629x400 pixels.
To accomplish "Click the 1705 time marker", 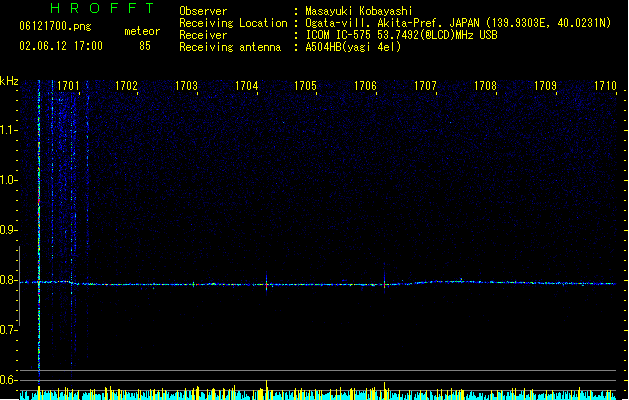I will pos(305,86).
